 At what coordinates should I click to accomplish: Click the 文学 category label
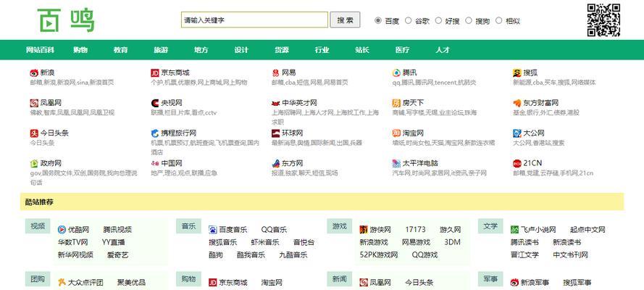pyautogui.click(x=490, y=226)
